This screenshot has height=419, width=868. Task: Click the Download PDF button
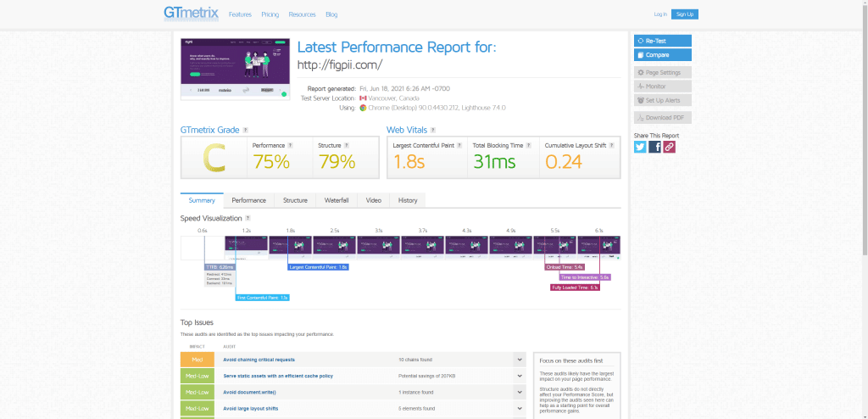click(663, 118)
